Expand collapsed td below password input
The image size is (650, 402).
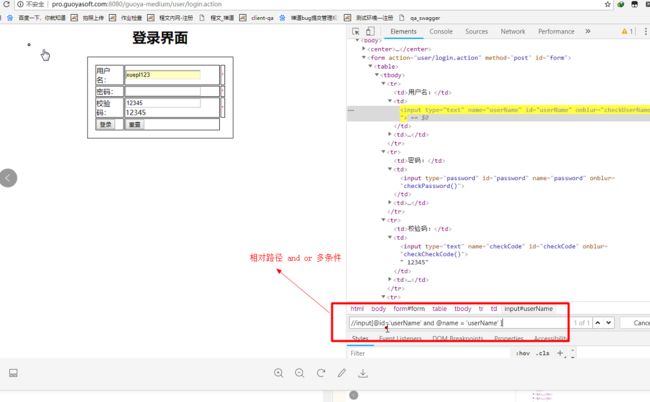(x=390, y=203)
